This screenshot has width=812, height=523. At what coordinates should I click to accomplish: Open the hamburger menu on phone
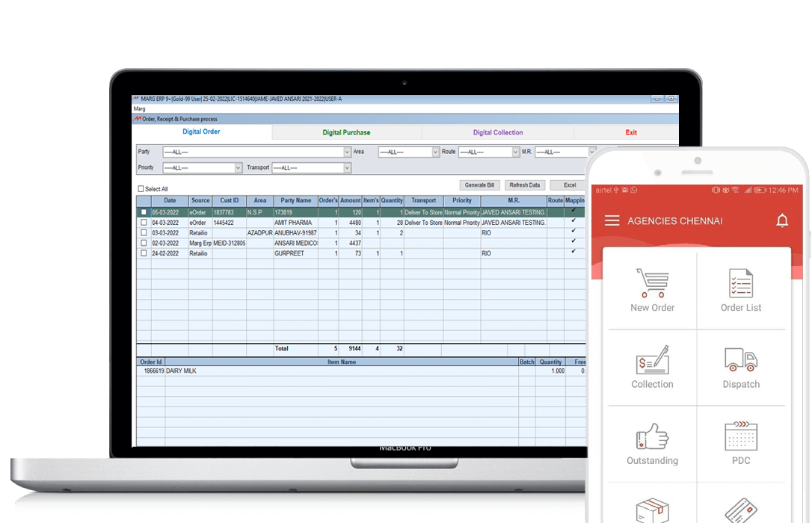coord(612,221)
